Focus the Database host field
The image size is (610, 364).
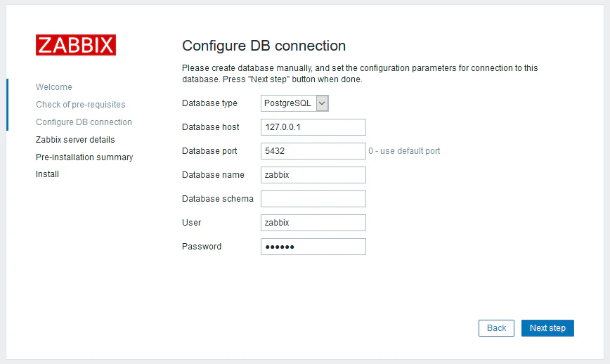point(313,127)
